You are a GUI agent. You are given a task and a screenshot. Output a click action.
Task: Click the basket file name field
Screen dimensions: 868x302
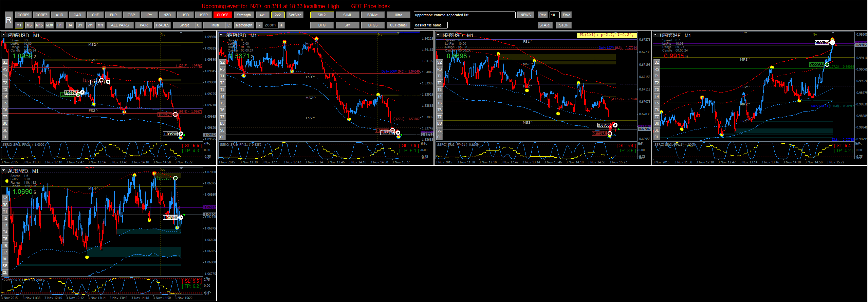coord(430,25)
